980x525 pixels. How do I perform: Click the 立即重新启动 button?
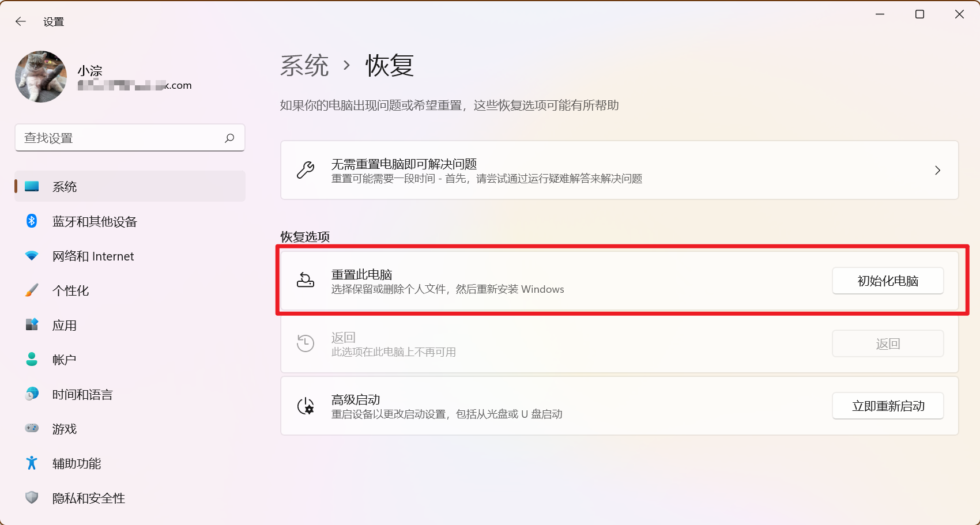tap(887, 406)
